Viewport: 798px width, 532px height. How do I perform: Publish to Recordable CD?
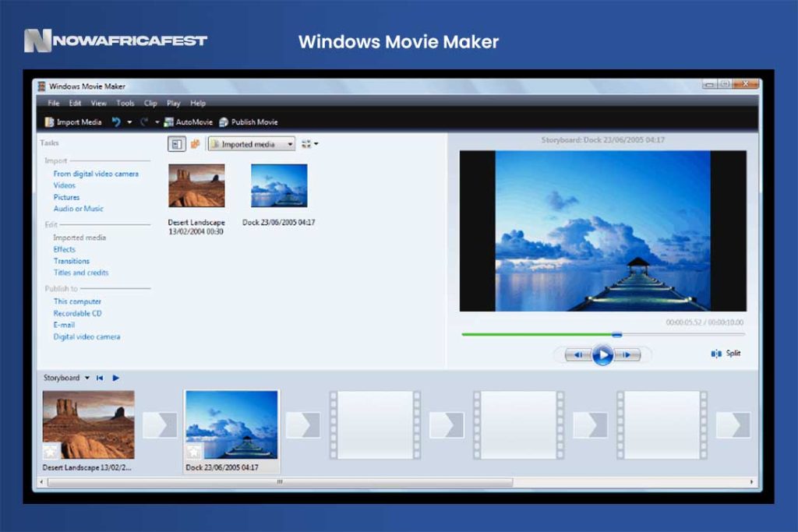click(x=77, y=313)
